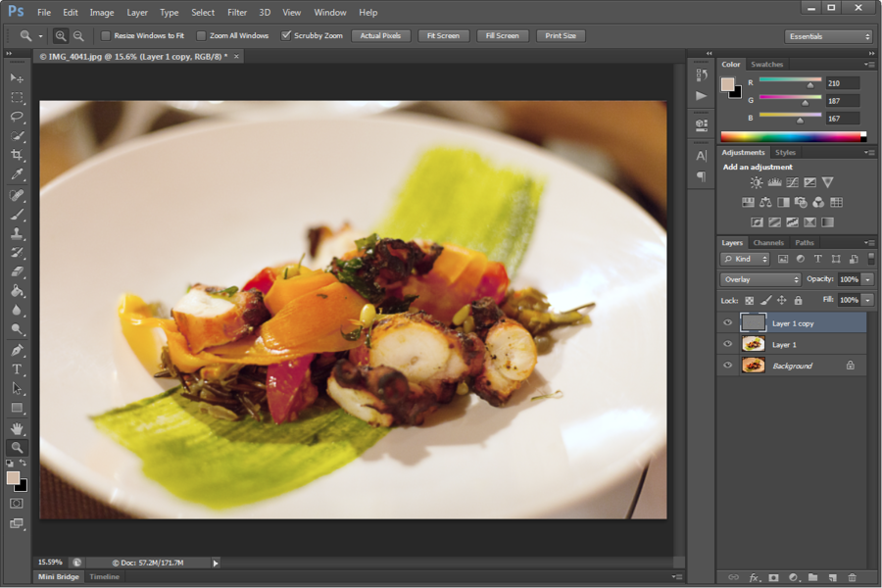The image size is (882, 588).
Task: Switch to the Channels tab
Action: (768, 242)
